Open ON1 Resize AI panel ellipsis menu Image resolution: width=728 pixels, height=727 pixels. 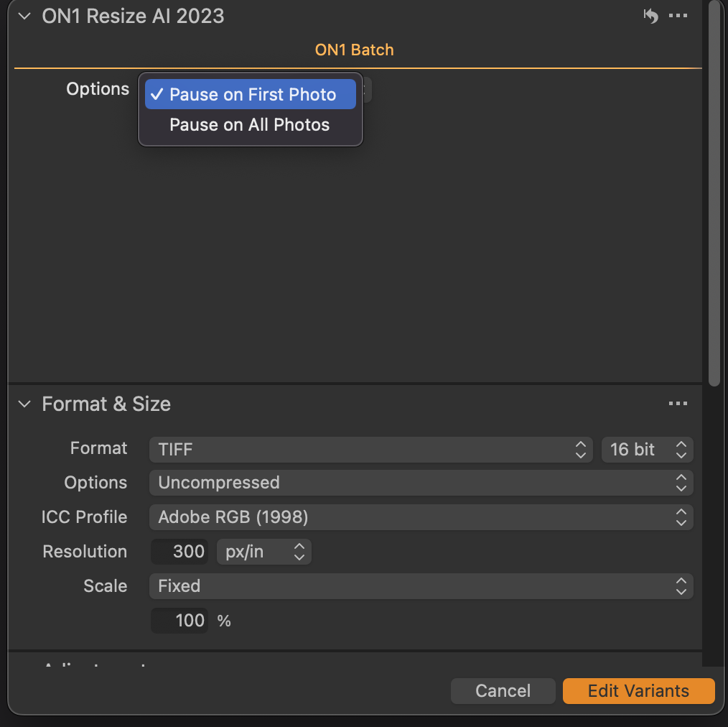[678, 16]
